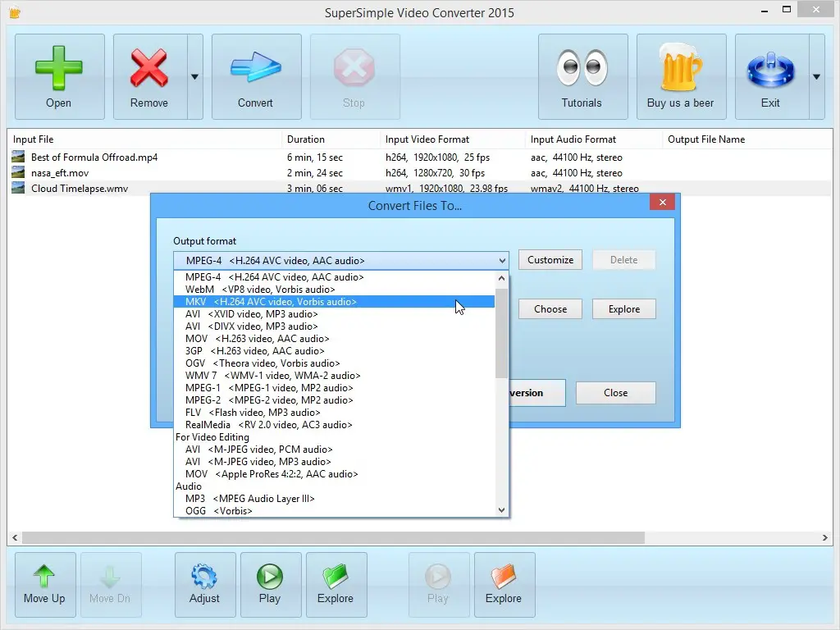
Task: Click the blue power Exit button
Action: (772, 76)
